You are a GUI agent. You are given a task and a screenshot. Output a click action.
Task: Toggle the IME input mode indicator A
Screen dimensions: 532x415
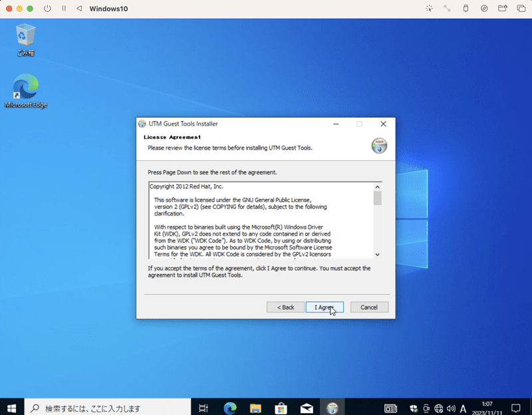click(463, 408)
